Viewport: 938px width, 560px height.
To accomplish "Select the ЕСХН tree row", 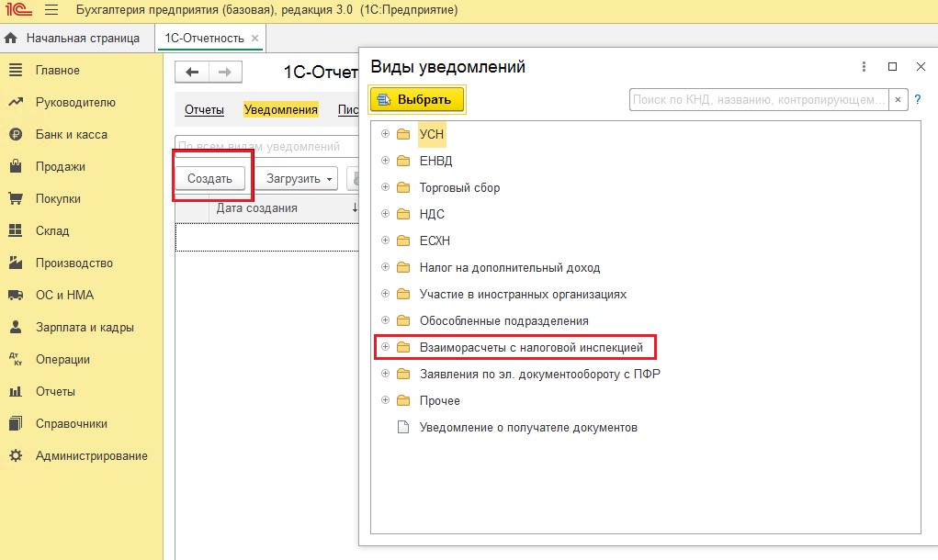I will (646, 241).
